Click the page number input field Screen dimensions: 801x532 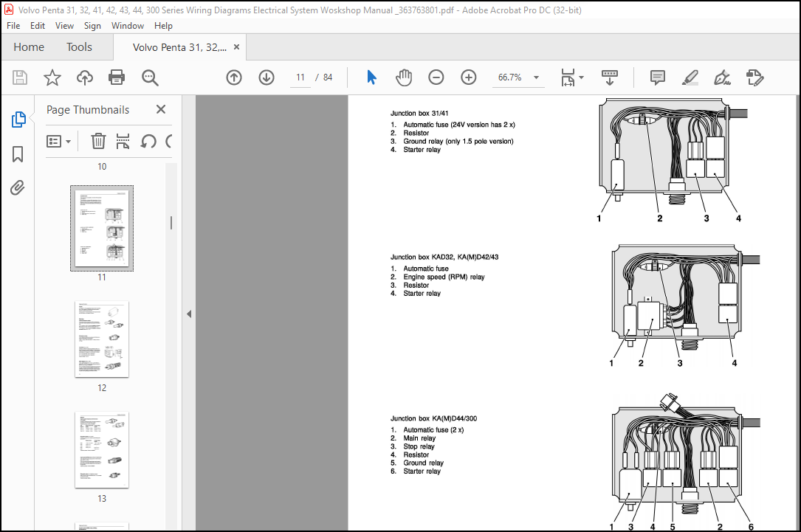point(300,77)
